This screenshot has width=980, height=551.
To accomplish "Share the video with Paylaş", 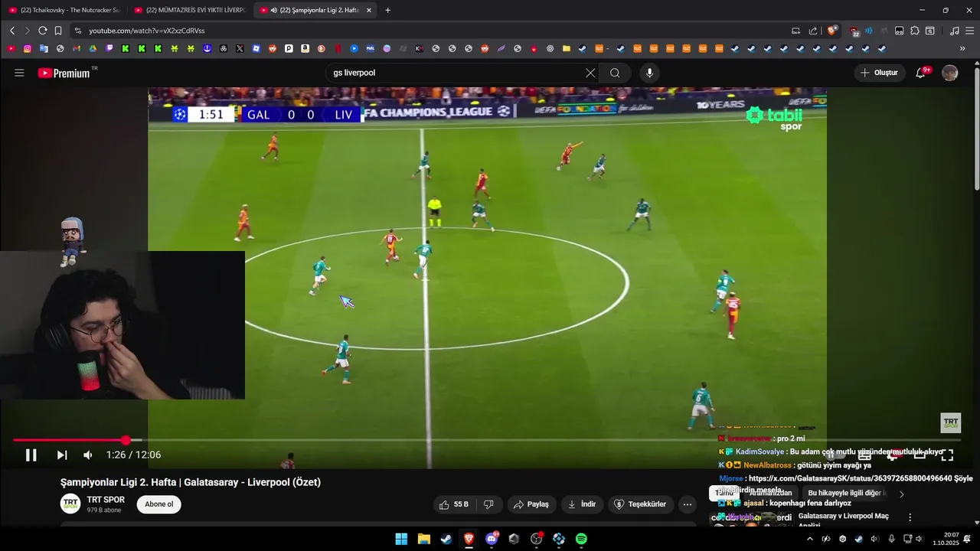I will (x=531, y=504).
